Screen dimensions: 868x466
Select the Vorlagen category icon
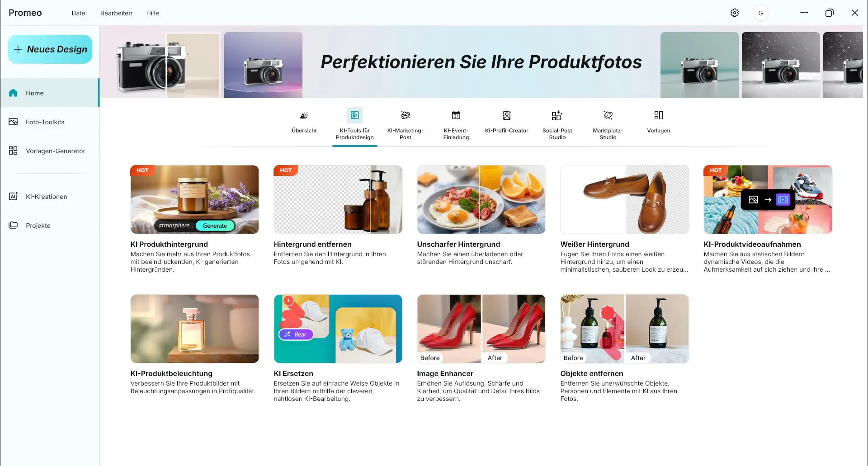[659, 115]
